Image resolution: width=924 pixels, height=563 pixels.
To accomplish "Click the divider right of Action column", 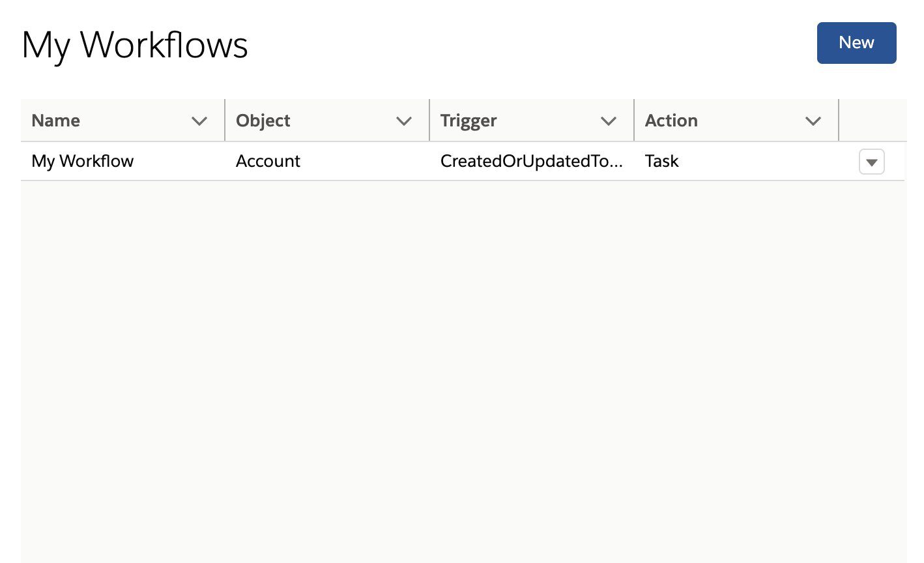I will pyautogui.click(x=839, y=121).
